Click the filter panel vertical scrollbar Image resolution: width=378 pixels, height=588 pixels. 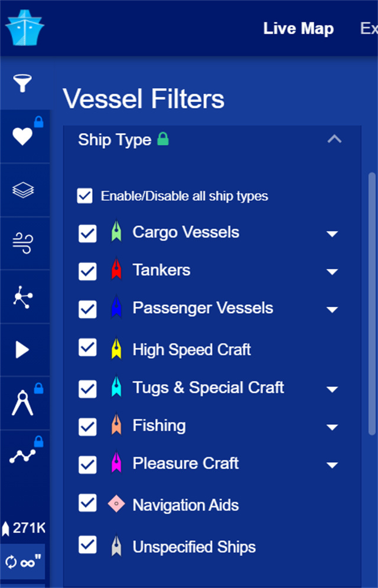(x=372, y=295)
